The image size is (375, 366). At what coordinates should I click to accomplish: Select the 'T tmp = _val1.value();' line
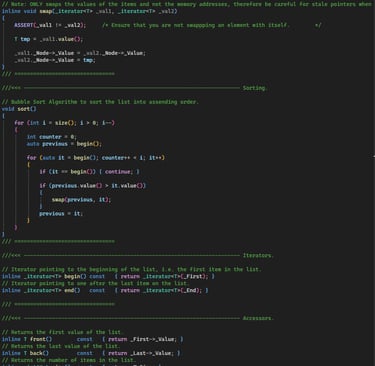(x=48, y=39)
